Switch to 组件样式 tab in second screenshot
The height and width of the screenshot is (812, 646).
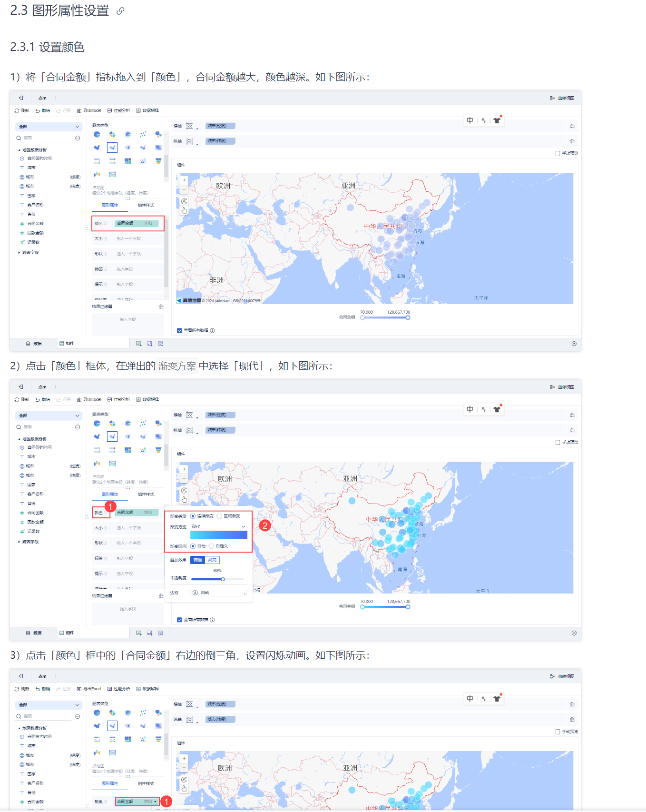click(146, 495)
